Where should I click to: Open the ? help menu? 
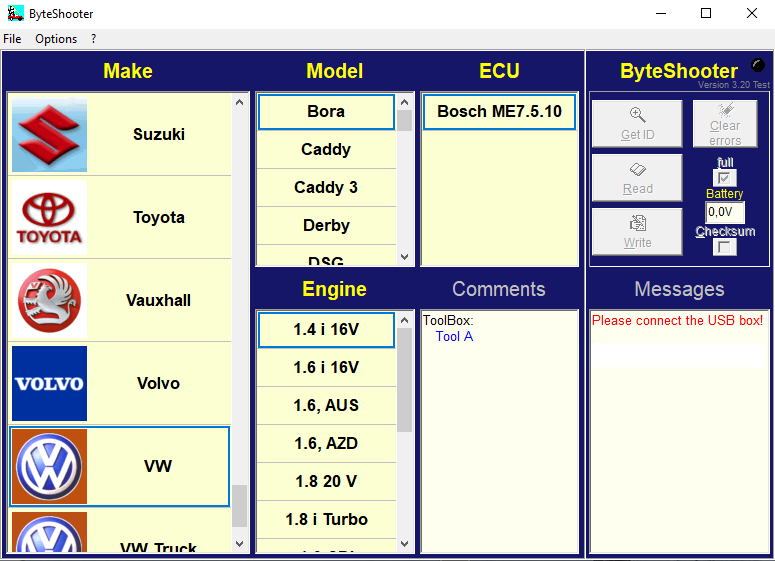93,39
